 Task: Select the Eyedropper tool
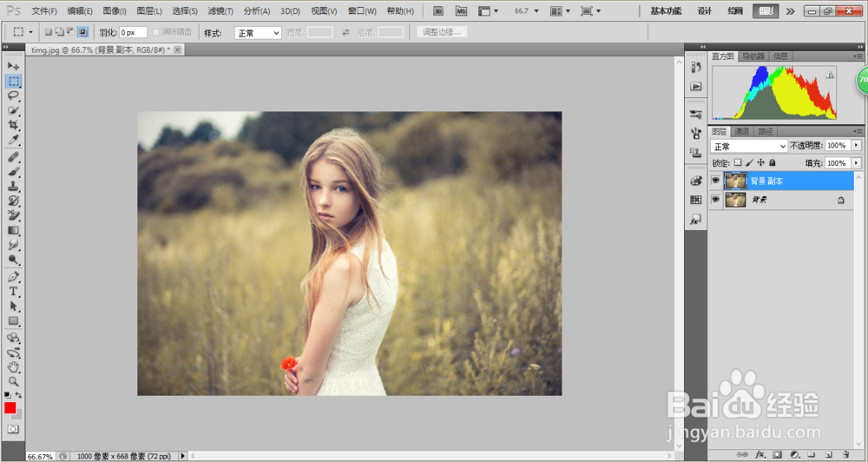(x=13, y=140)
